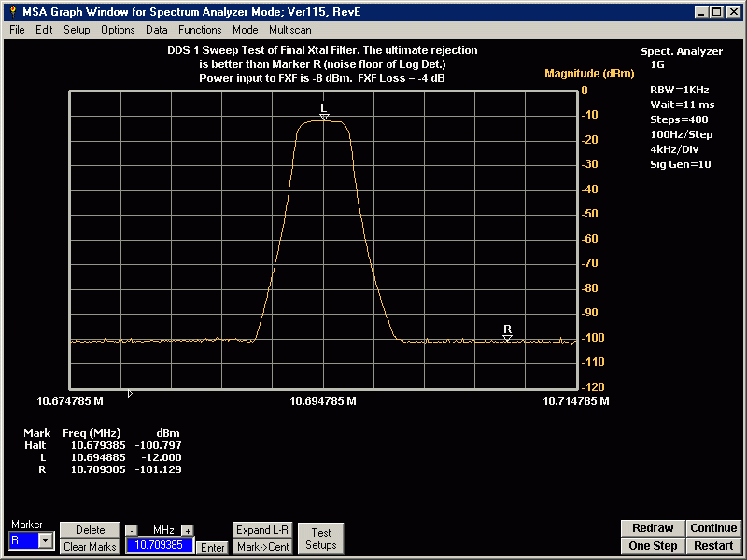This screenshot has width=747, height=560.
Task: Increase marker frequency with plus button
Action: pyautogui.click(x=188, y=530)
